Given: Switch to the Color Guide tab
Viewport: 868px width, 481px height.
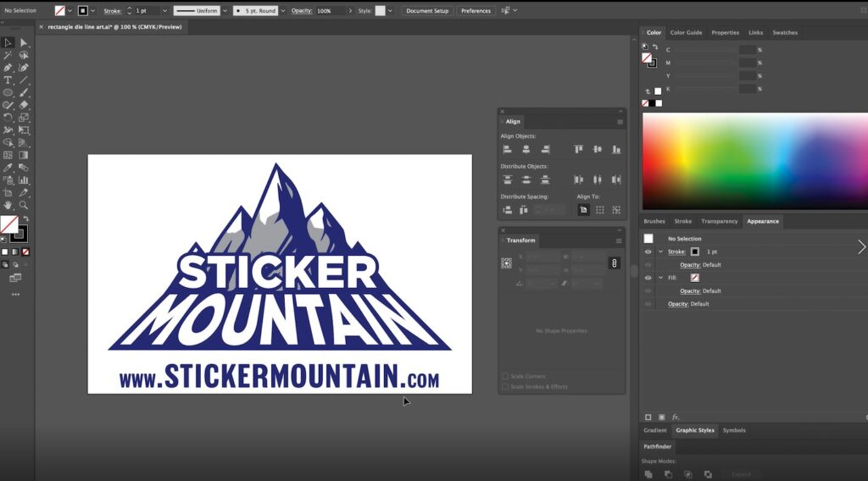Looking at the screenshot, I should [686, 33].
